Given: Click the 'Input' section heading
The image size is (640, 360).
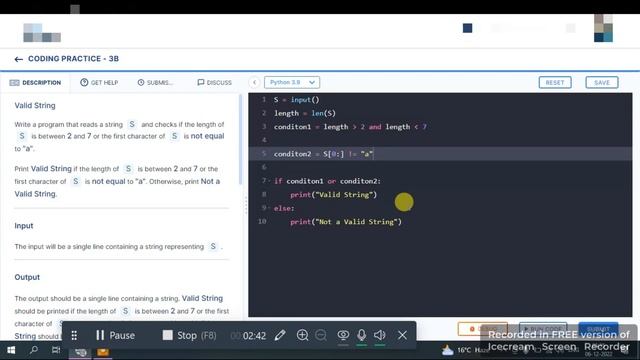Looking at the screenshot, I should pyautogui.click(x=24, y=226).
